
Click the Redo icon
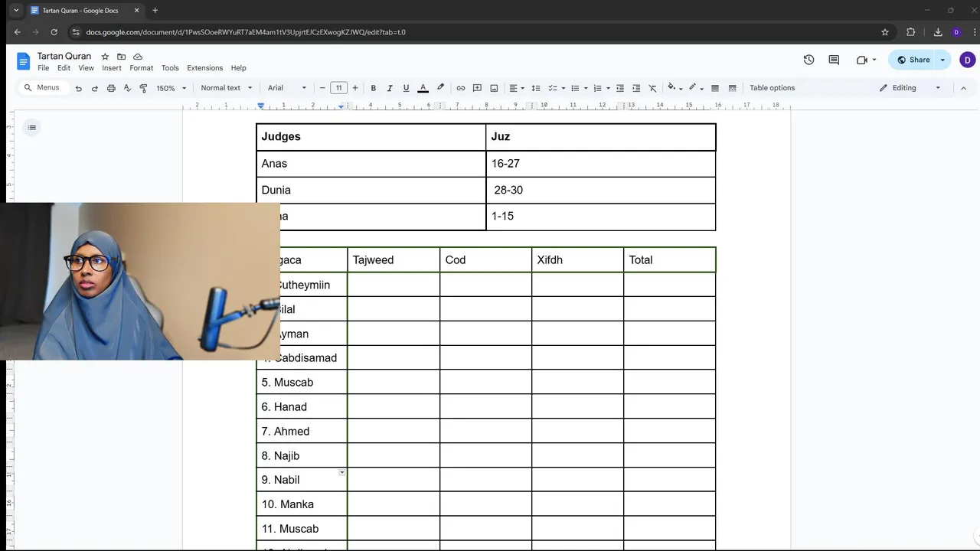coord(95,88)
